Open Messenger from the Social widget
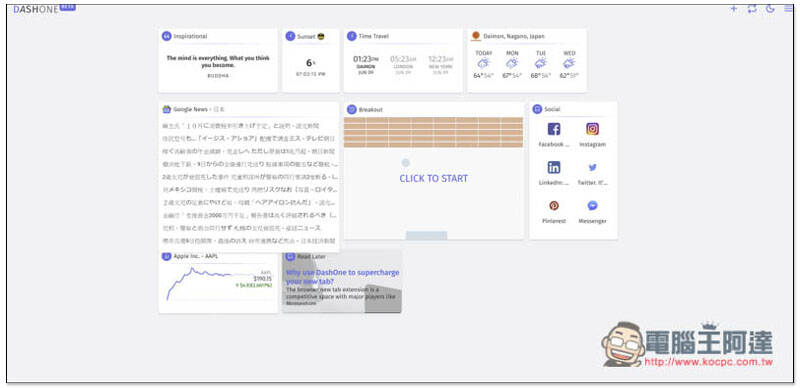This screenshot has height=388, width=800. point(592,206)
